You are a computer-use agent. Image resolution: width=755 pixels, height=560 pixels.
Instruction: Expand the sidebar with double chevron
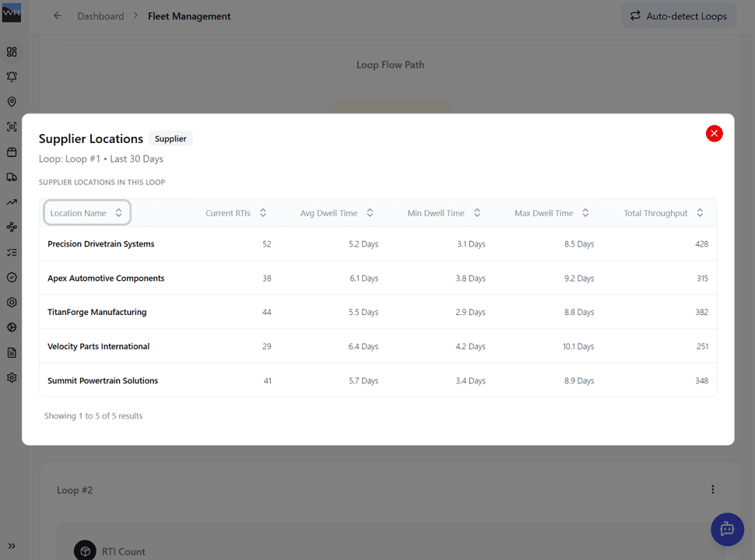pos(12,546)
